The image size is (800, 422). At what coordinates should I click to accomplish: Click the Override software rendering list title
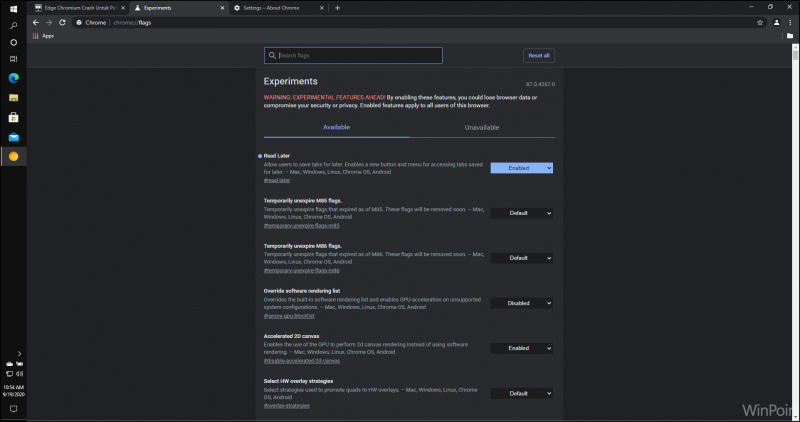click(302, 291)
